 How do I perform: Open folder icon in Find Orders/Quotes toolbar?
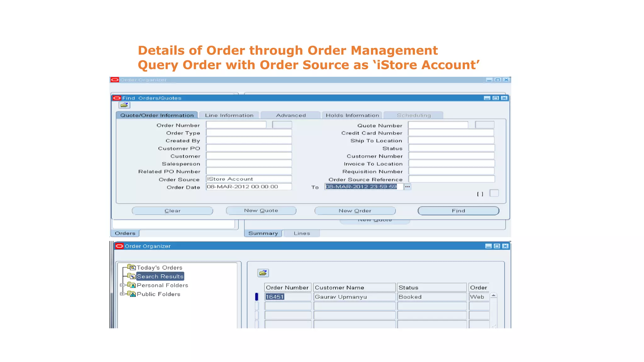pyautogui.click(x=124, y=105)
